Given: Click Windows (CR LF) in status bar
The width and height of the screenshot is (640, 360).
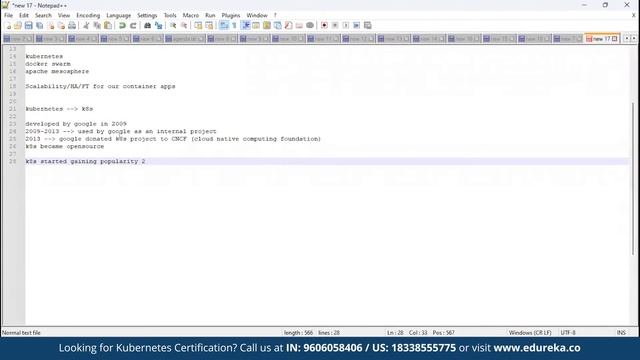Looking at the screenshot, I should [530, 333].
